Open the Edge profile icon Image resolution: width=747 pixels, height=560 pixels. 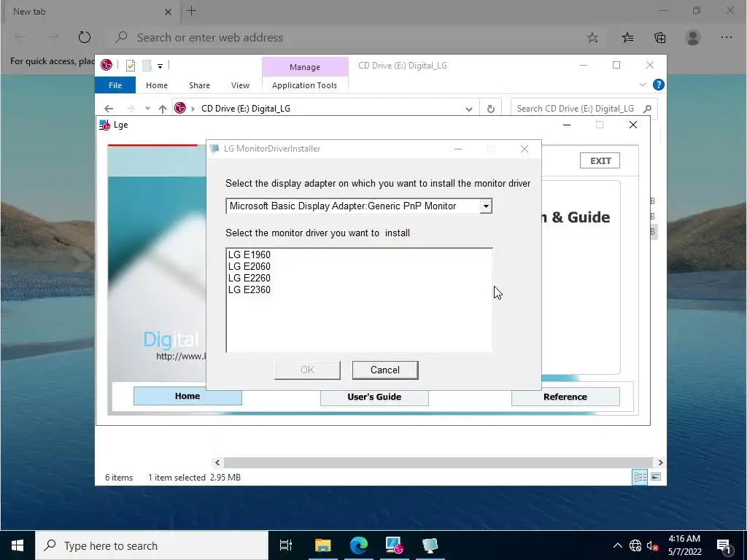pos(693,37)
